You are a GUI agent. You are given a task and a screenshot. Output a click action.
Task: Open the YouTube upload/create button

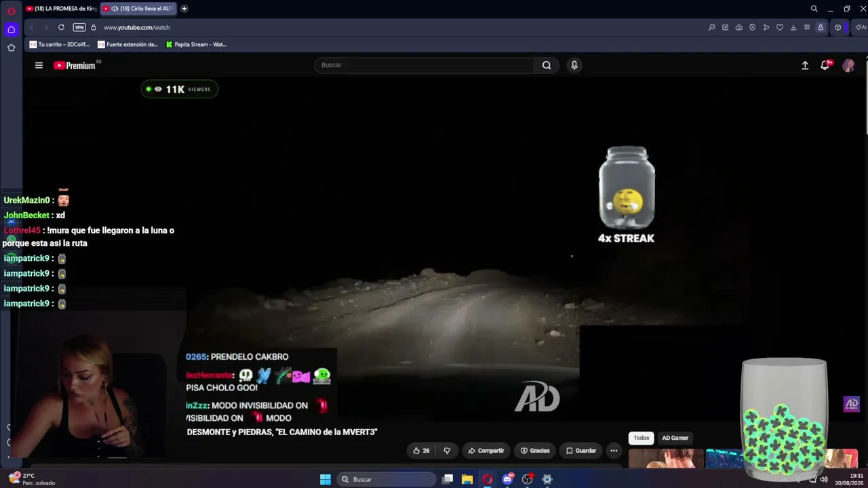(x=805, y=65)
